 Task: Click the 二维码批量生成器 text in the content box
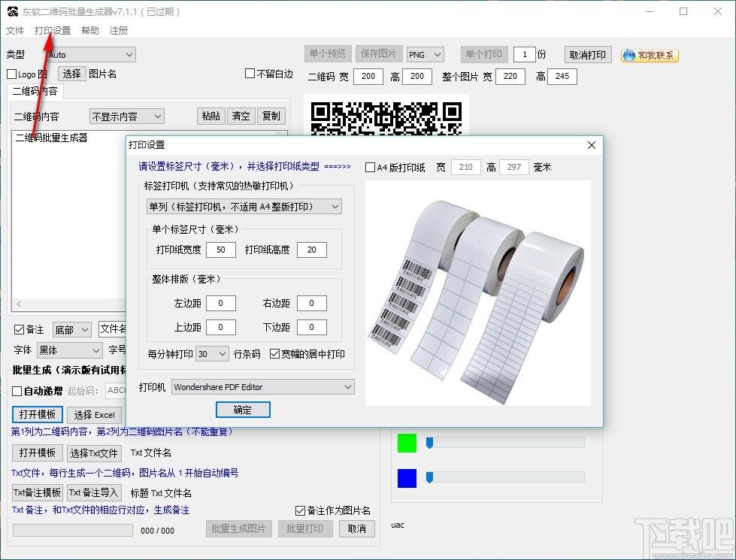click(x=52, y=138)
